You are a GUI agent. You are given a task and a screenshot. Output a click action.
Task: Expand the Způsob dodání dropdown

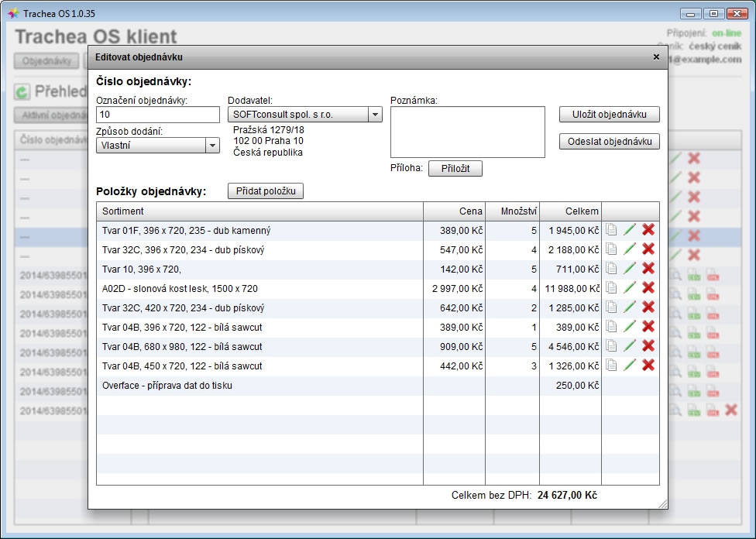pyautogui.click(x=212, y=145)
